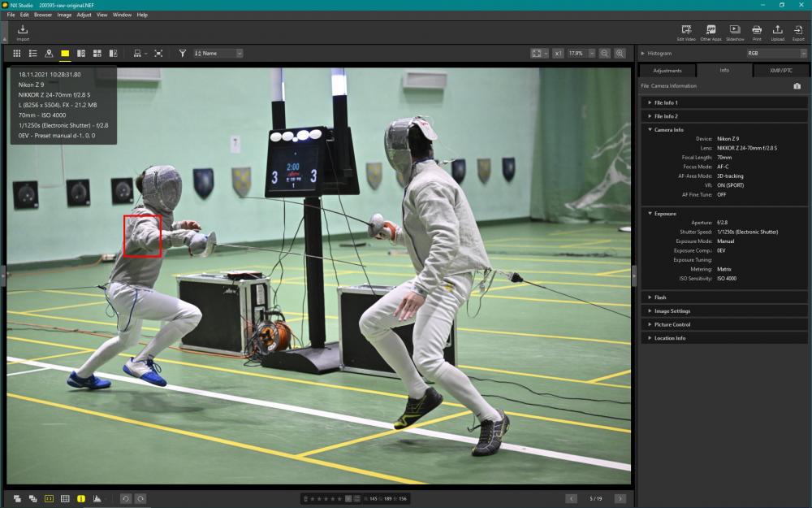Toggle the grid overlay button
812x508 pixels.
pos(65,499)
